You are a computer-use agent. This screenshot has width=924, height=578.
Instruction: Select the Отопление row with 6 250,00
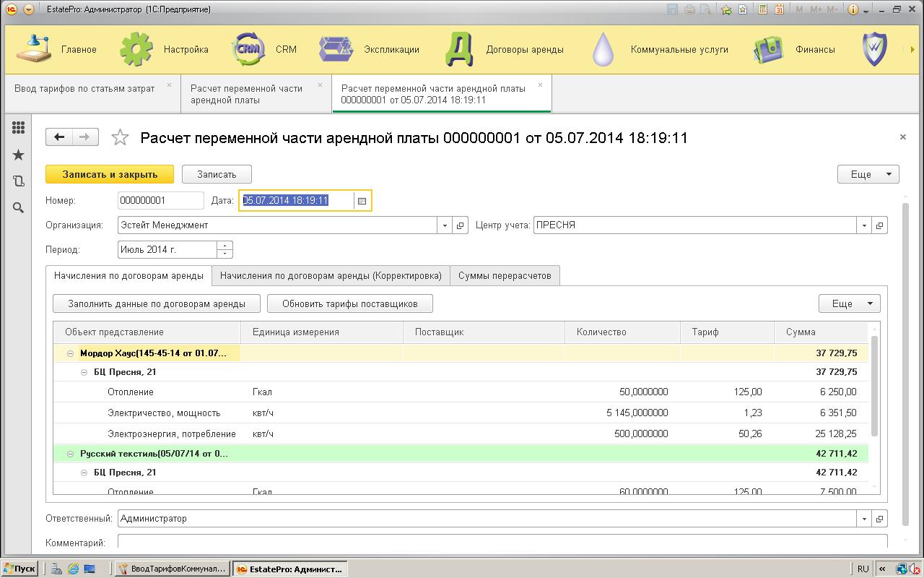tap(461, 392)
